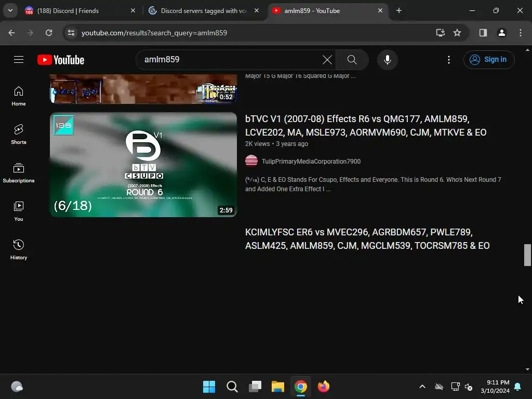Viewport: 532px width, 399px height.
Task: Open KCIMLYFSC ER6 video title
Action: (x=367, y=239)
